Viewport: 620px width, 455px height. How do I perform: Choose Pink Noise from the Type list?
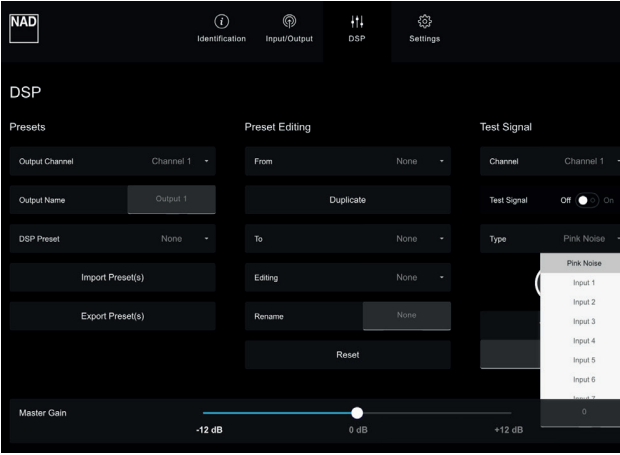pyautogui.click(x=584, y=263)
